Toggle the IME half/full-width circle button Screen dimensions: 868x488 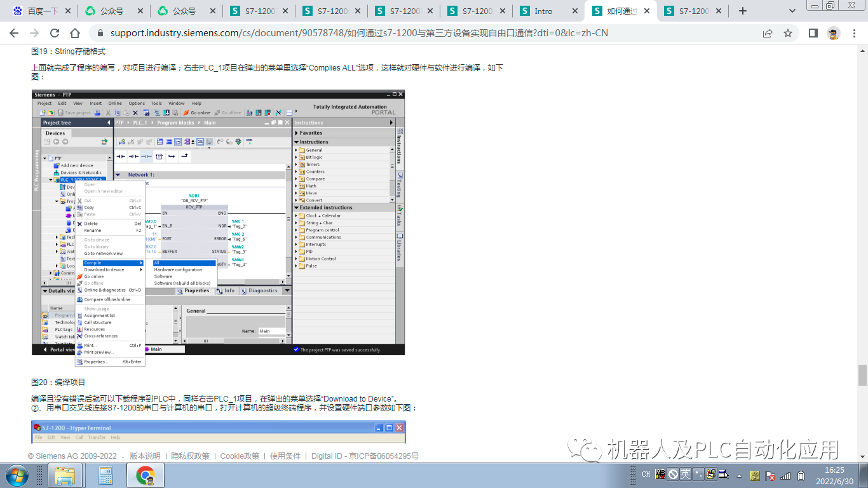click(673, 474)
